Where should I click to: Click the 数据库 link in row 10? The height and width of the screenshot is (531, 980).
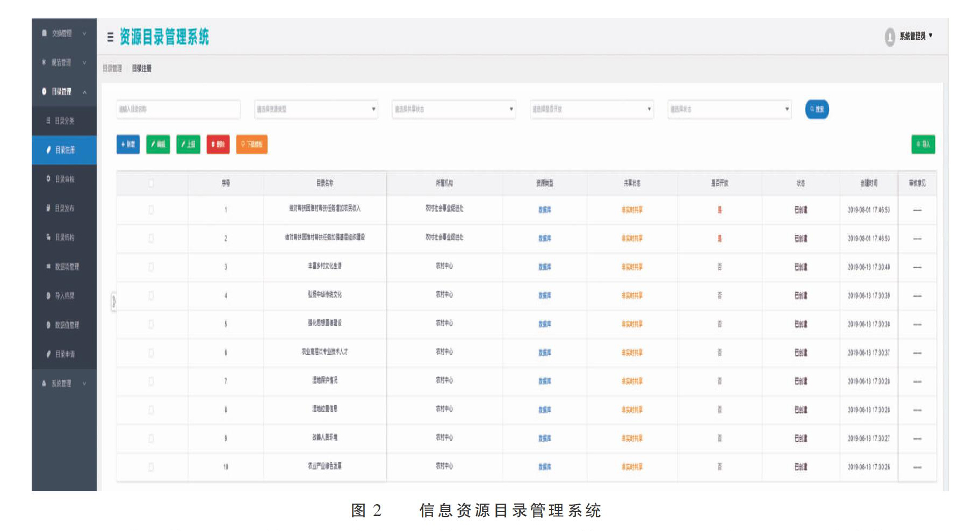[545, 467]
